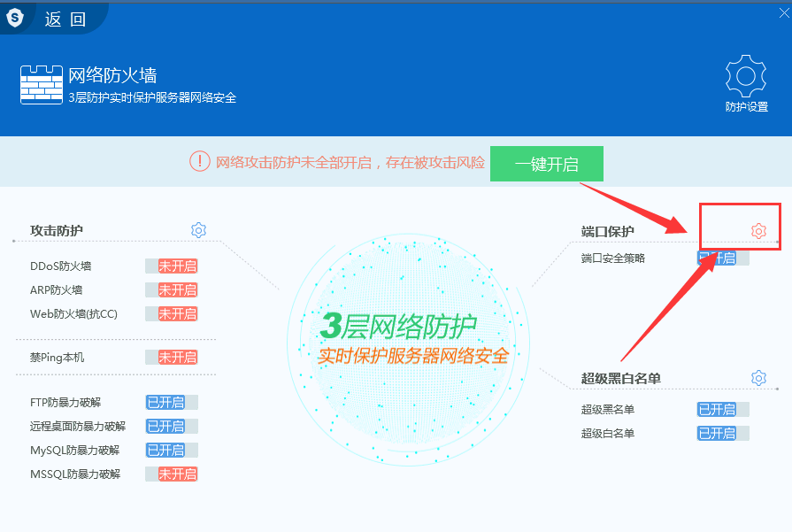Turn on the ARP防火墙 switch

pyautogui.click(x=172, y=289)
